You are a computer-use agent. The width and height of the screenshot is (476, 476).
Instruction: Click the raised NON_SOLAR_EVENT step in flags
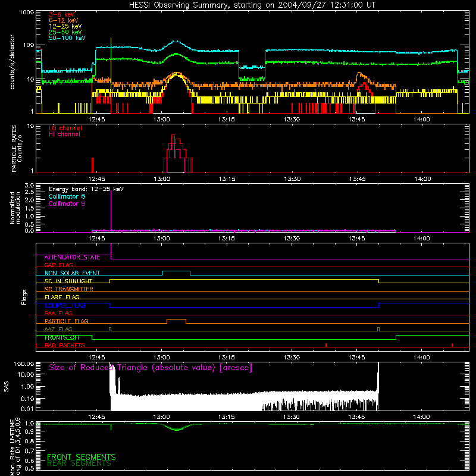coord(176,271)
